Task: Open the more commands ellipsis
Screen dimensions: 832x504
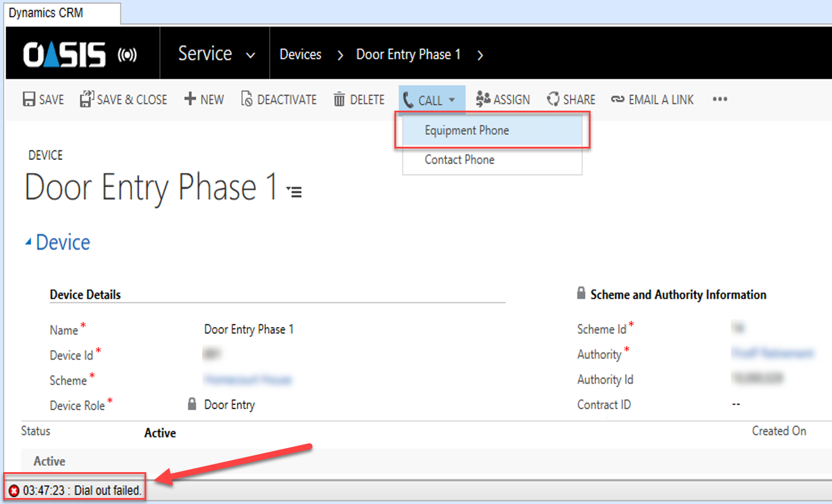Action: [x=720, y=100]
